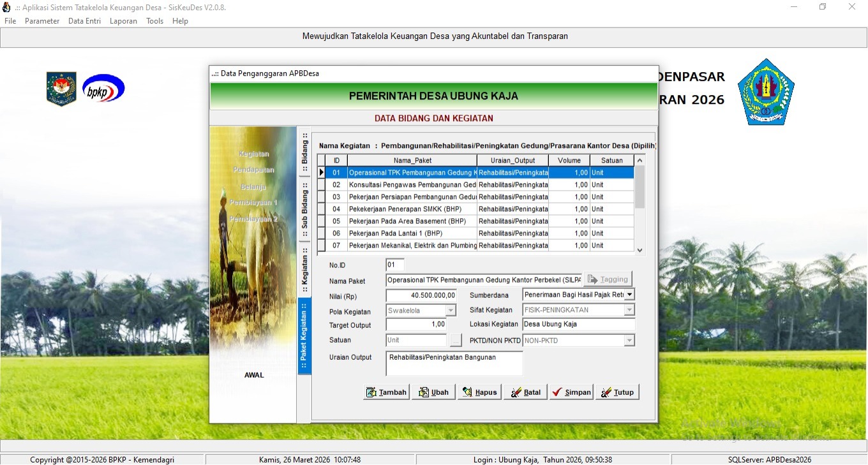This screenshot has width=868, height=465.
Task: Save the data with Simpan
Action: coord(571,392)
